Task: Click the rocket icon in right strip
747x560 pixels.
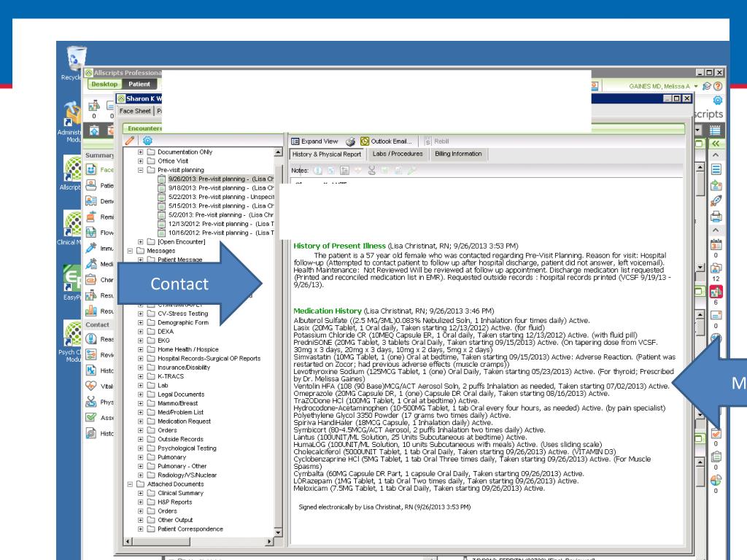Action: point(716,201)
